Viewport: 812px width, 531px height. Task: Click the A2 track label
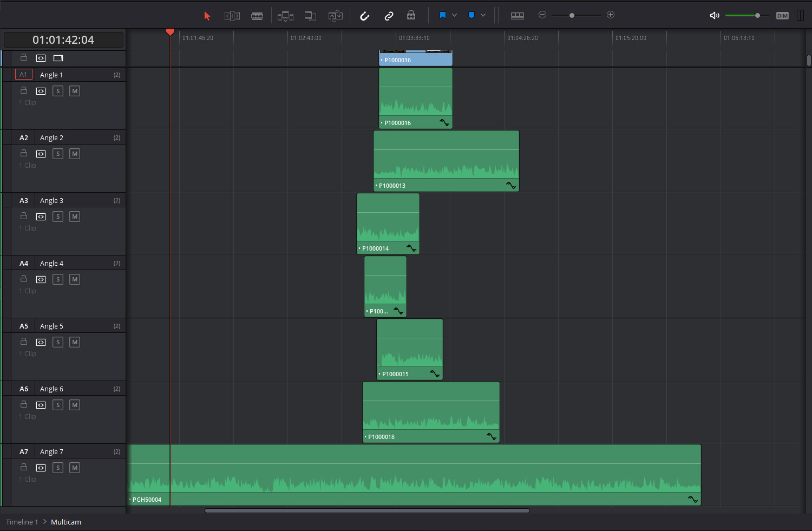click(x=24, y=137)
